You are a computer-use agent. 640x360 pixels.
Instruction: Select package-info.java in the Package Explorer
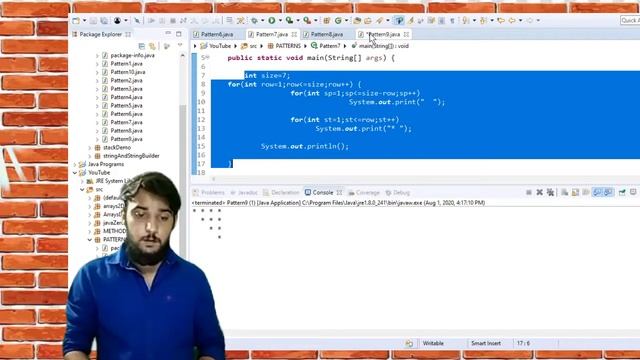132,55
